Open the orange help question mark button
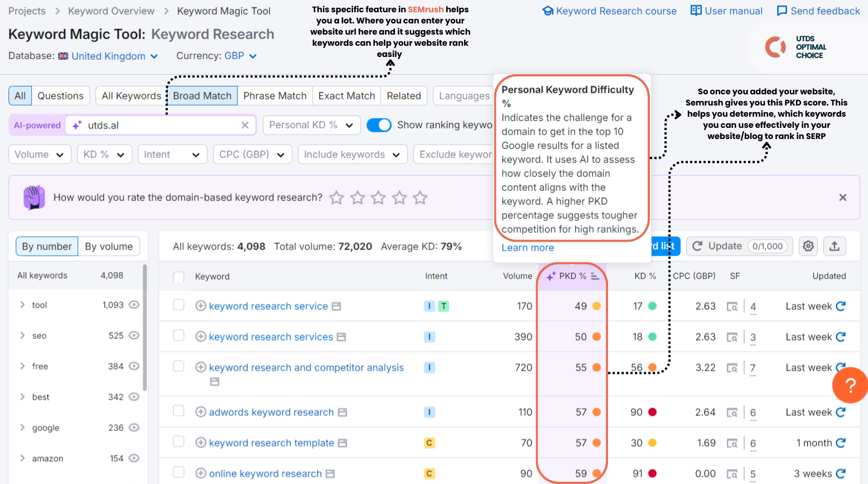This screenshot has height=484, width=868. point(850,385)
